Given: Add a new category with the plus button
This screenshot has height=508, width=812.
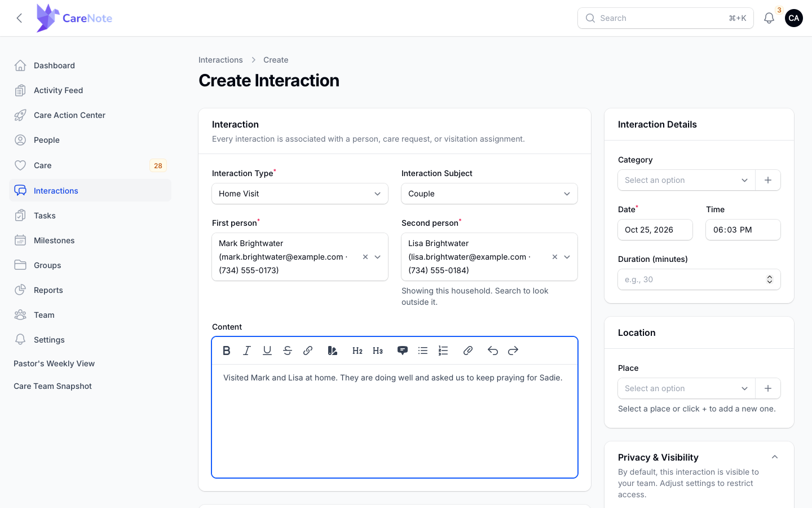Looking at the screenshot, I should (768, 180).
